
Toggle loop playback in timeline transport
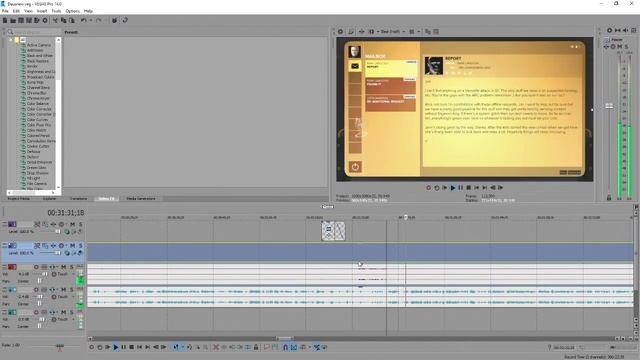pos(100,347)
